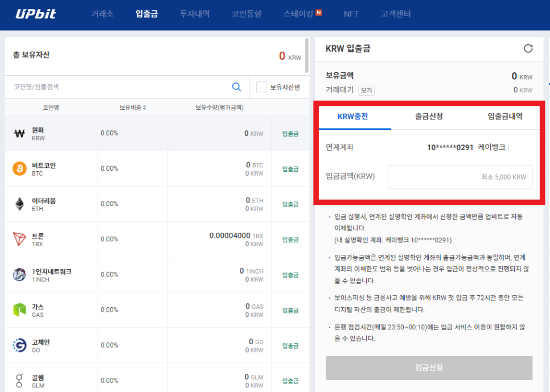Viewport: 550px width, 392px height.
Task: Click 입출금 link in 골렘 row
Action: point(290,381)
